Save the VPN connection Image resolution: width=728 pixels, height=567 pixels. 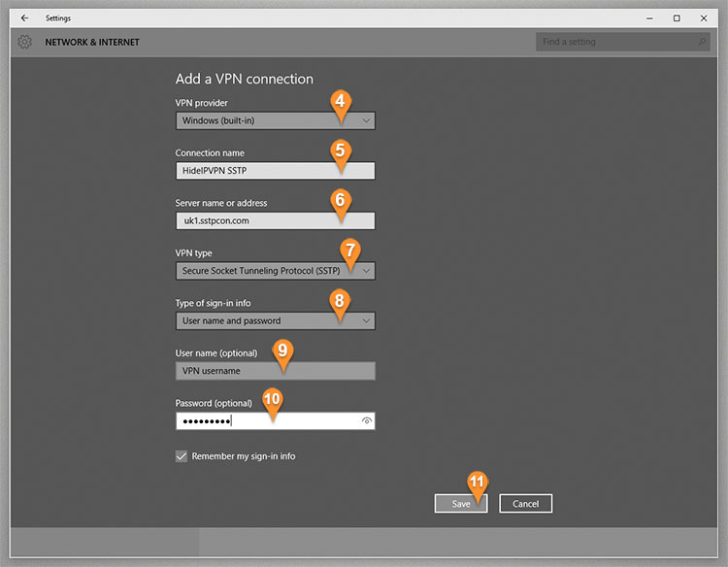point(461,503)
